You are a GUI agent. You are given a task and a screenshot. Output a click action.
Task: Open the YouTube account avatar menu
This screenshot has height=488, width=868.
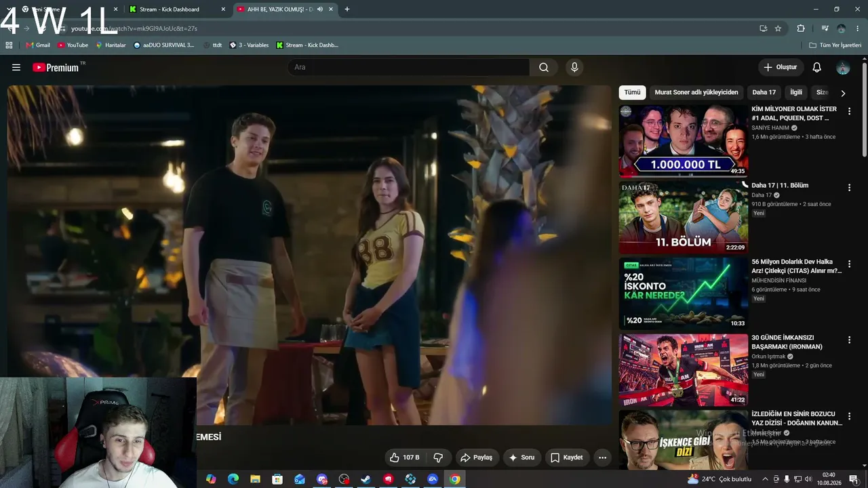(843, 67)
